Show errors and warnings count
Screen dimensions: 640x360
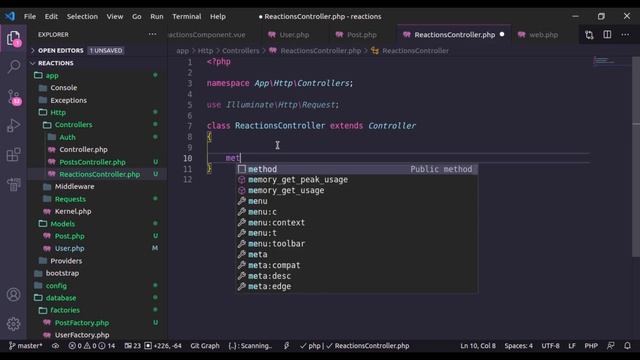(x=92, y=346)
